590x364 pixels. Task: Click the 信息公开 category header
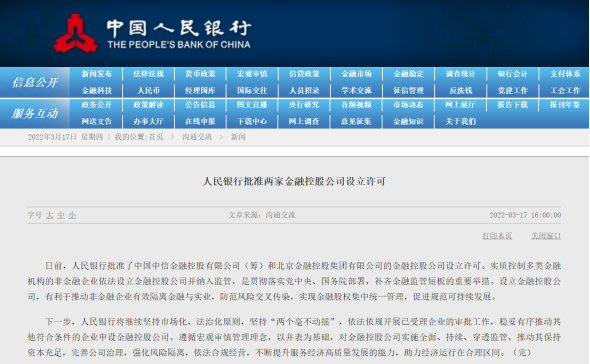[x=35, y=82]
